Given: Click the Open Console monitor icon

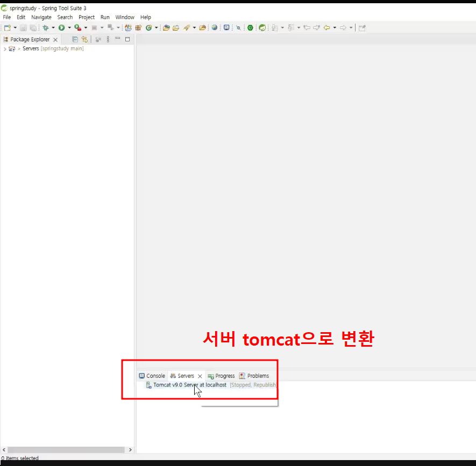Looking at the screenshot, I should (226, 28).
